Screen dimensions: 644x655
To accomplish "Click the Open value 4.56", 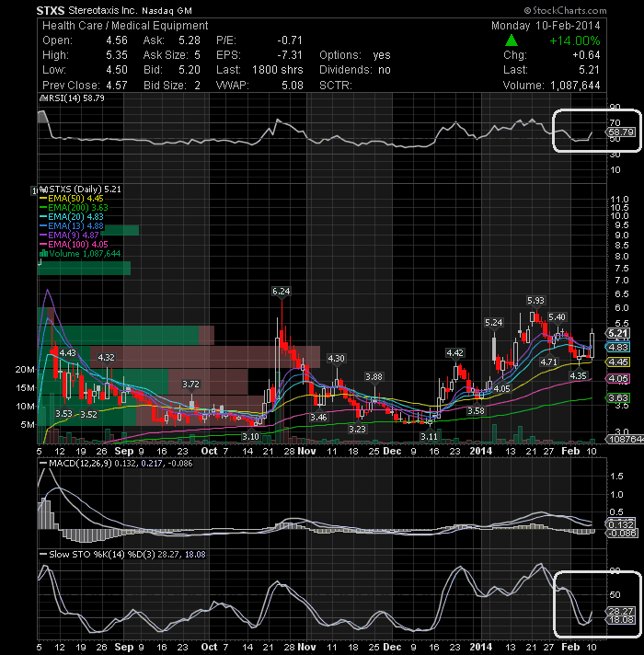I will point(117,40).
